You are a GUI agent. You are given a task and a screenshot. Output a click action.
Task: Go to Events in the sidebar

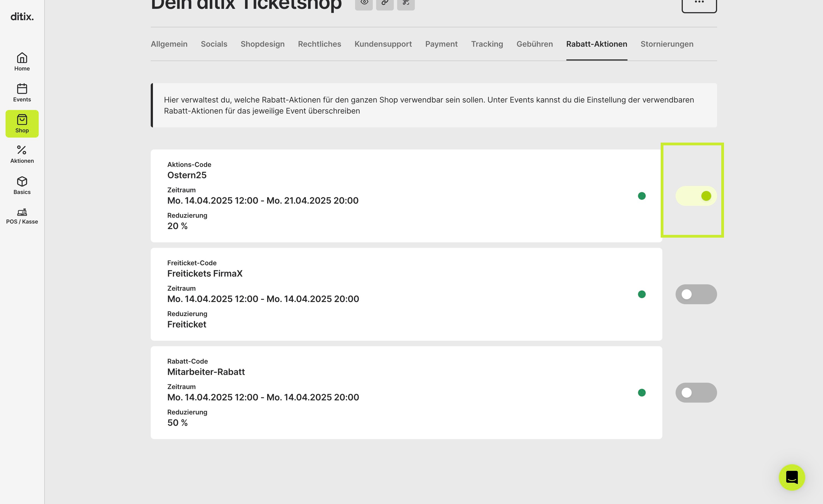22,93
